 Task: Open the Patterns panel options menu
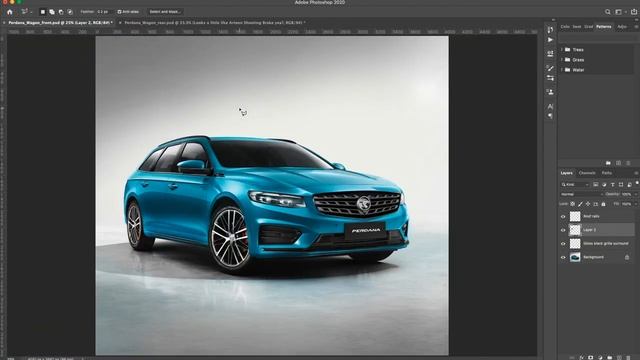pyautogui.click(x=636, y=27)
